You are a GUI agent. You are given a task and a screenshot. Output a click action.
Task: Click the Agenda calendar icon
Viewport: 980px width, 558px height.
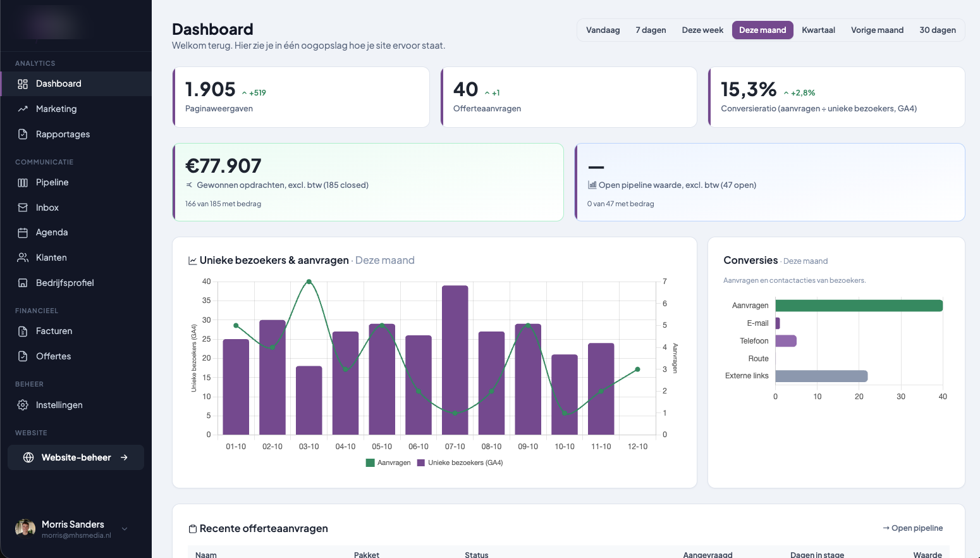tap(23, 232)
